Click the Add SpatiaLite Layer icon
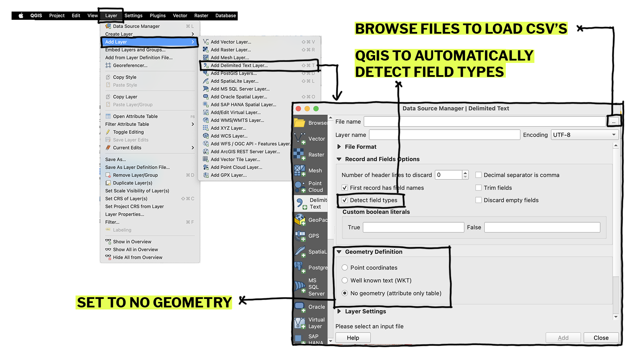This screenshot has height=354, width=644. 206,81
